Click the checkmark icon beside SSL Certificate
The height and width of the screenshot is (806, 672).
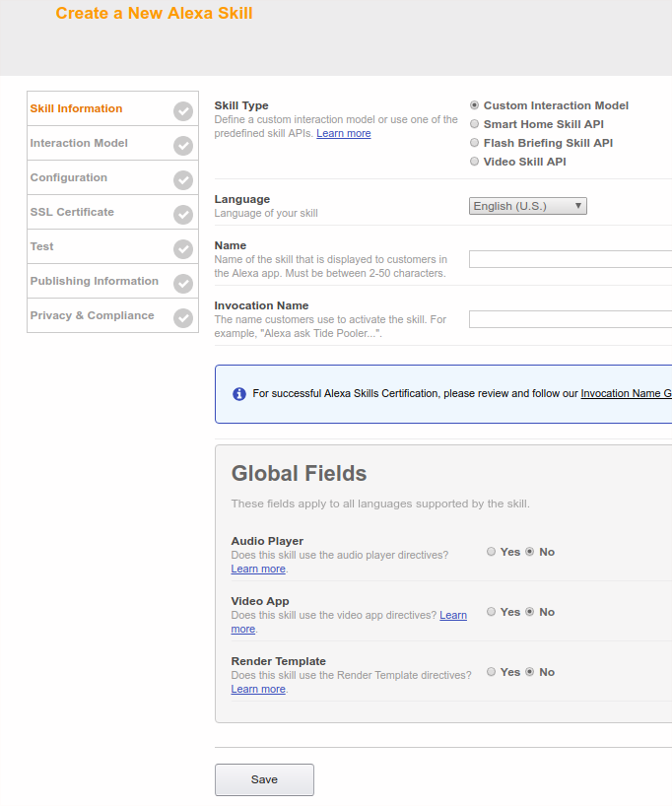click(x=183, y=215)
